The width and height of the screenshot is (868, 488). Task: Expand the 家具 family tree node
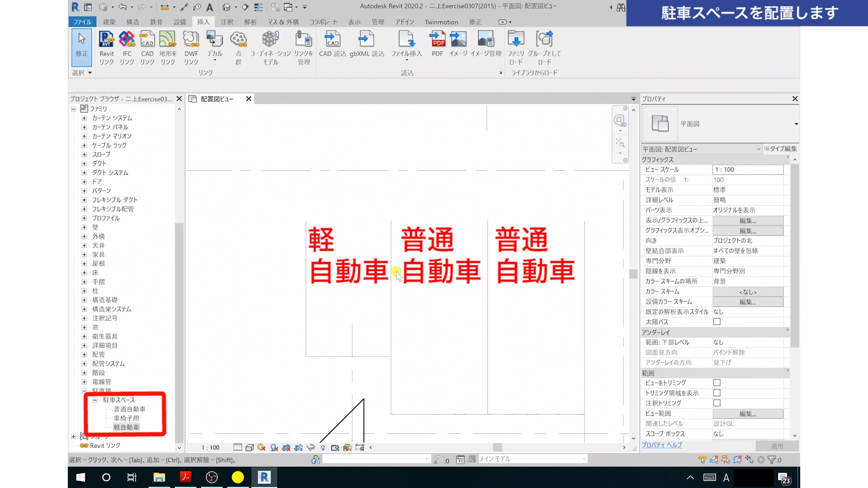(x=84, y=255)
